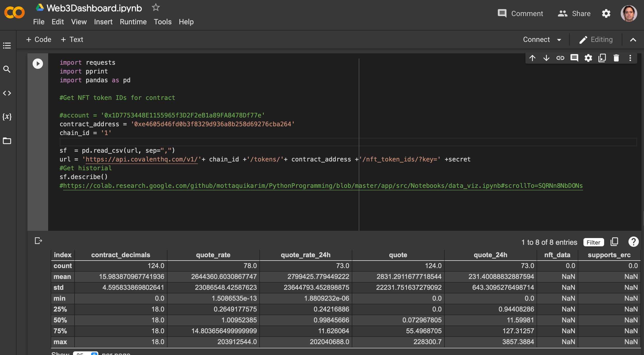The width and height of the screenshot is (644, 355).
Task: Run the code cell
Action: tap(38, 64)
